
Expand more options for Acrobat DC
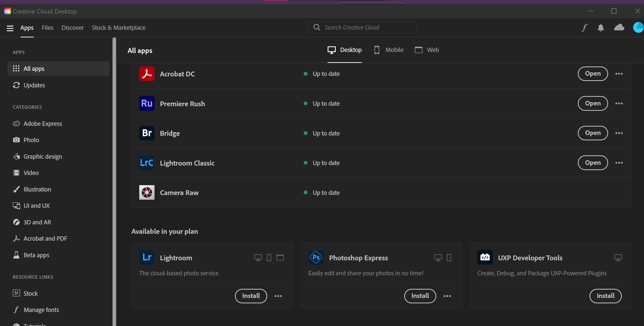tap(619, 74)
